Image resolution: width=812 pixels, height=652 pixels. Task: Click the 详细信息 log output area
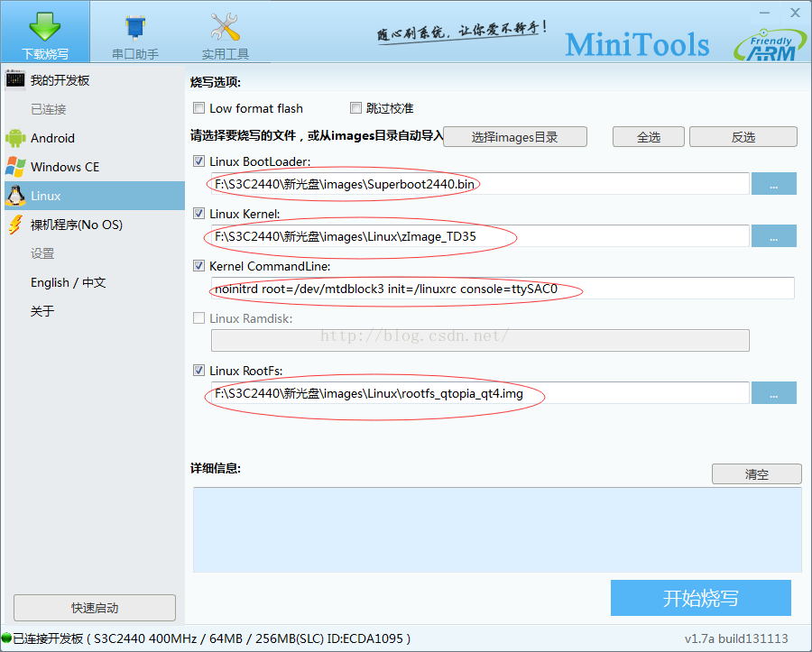click(497, 529)
